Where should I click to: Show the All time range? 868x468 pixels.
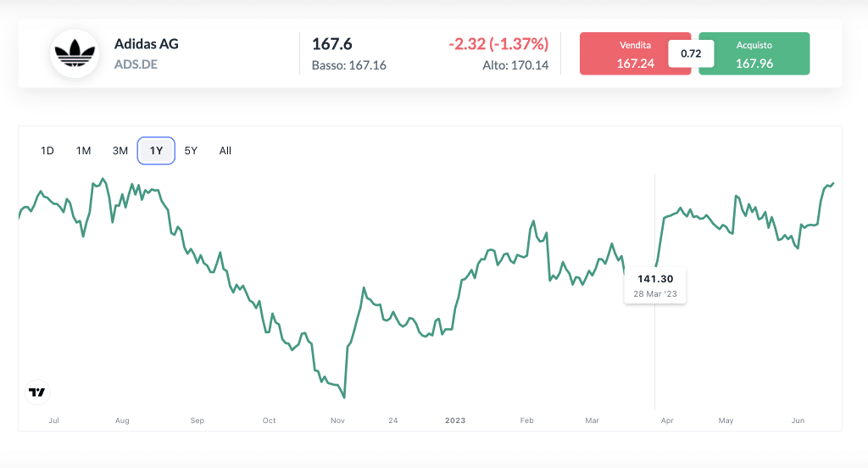225,151
